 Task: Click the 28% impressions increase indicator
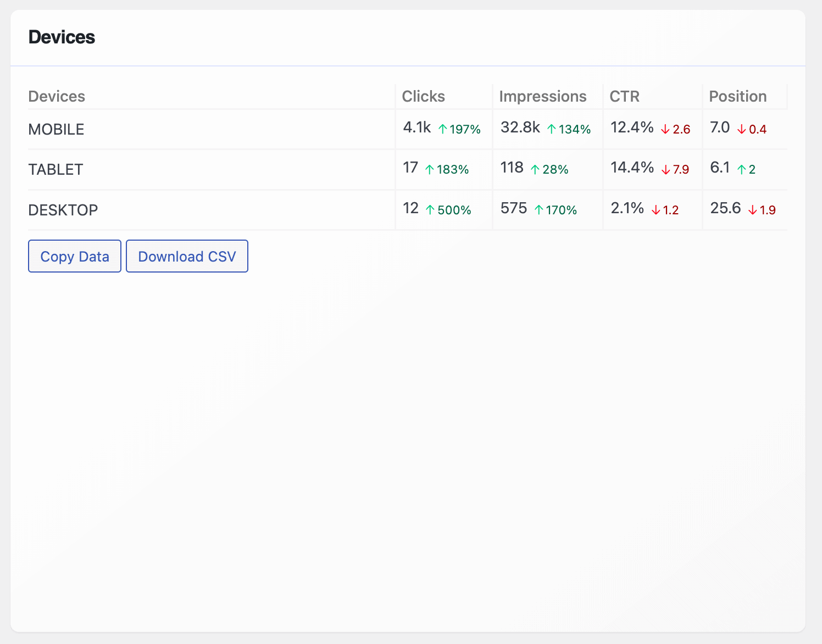coord(549,169)
